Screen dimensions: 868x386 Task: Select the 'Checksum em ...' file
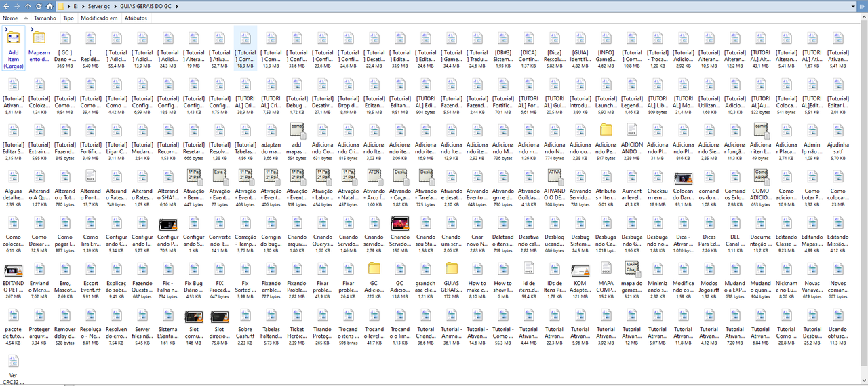click(658, 186)
